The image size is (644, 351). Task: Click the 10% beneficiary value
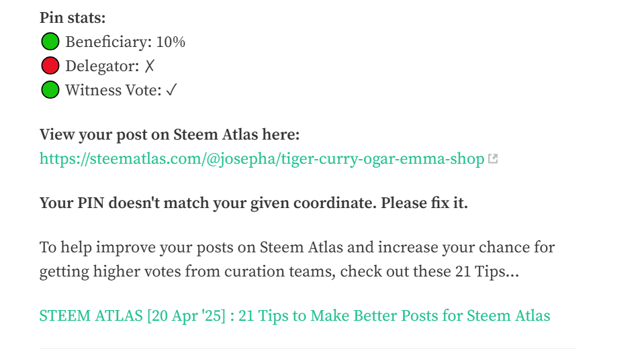coord(171,42)
